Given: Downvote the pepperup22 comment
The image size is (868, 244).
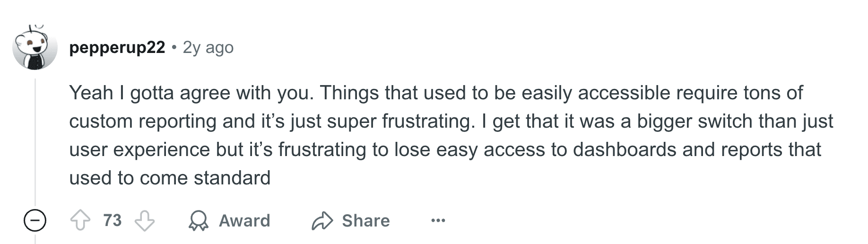Looking at the screenshot, I should pos(145,220).
